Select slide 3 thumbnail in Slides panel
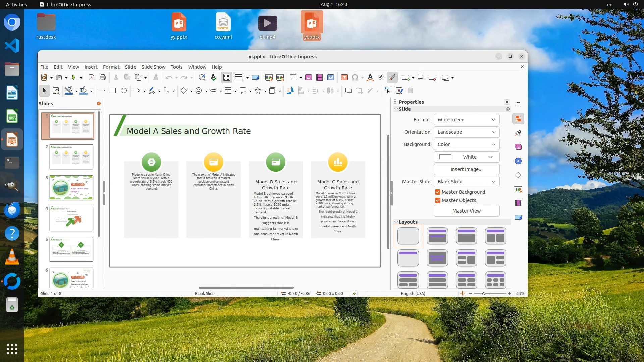Viewport: 644px width, 362px height. (71, 188)
